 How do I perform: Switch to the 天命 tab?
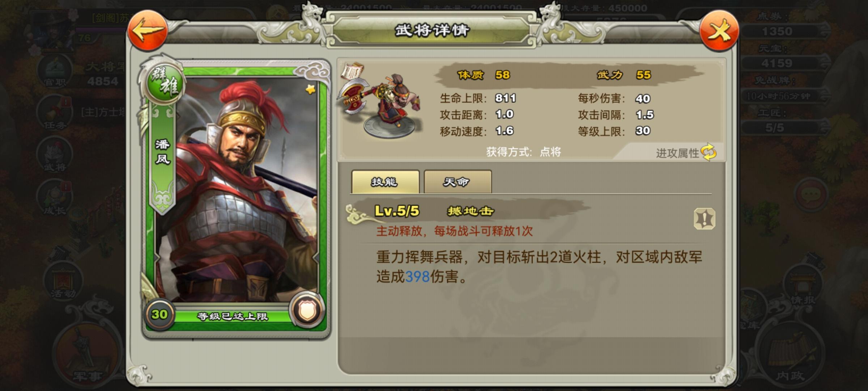pos(458,182)
